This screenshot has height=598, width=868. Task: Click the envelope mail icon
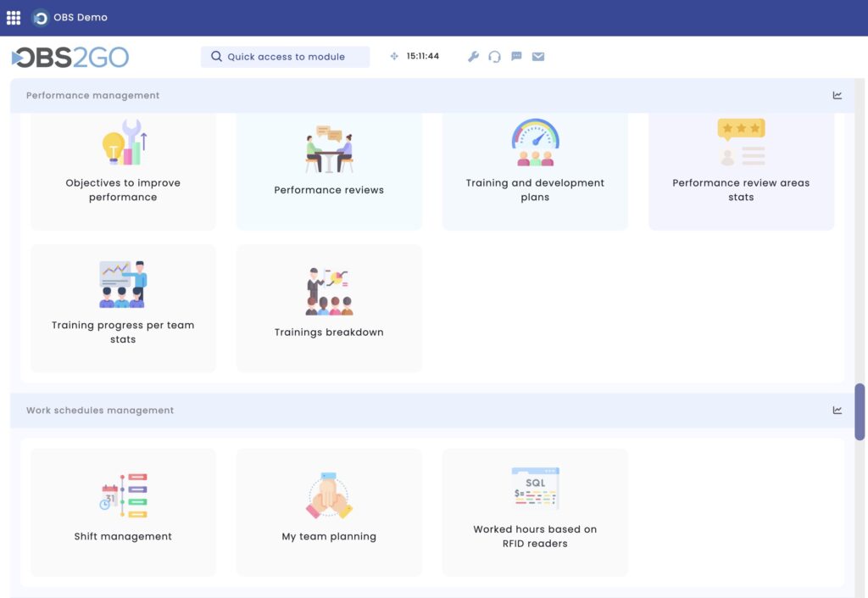click(x=538, y=57)
